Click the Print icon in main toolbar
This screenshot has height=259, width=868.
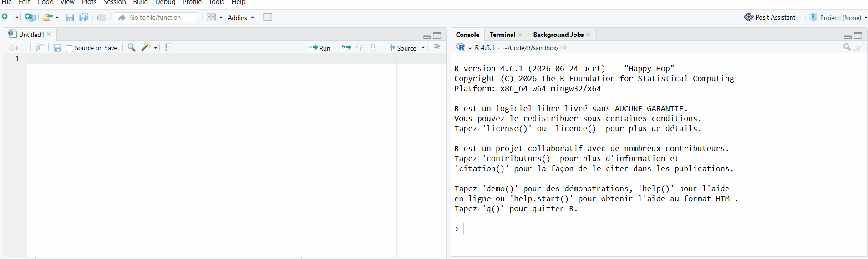click(x=102, y=17)
